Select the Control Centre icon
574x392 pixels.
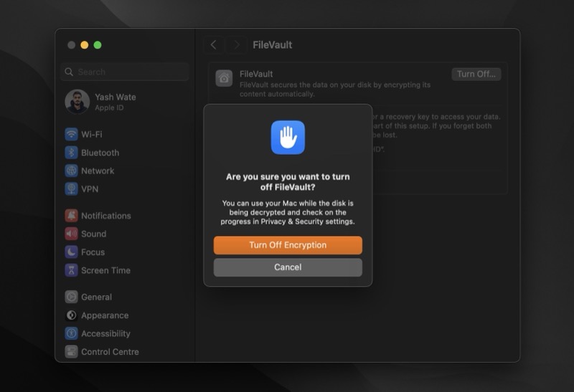tap(71, 352)
